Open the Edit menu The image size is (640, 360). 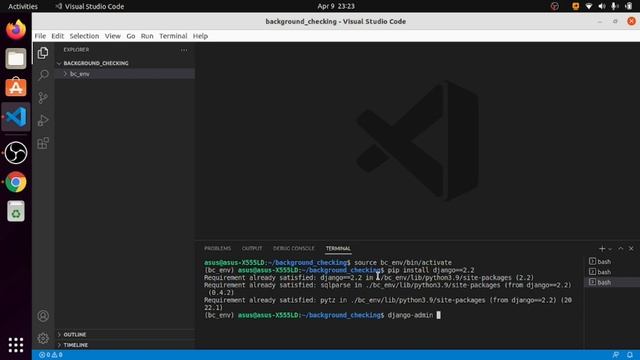tap(58, 36)
